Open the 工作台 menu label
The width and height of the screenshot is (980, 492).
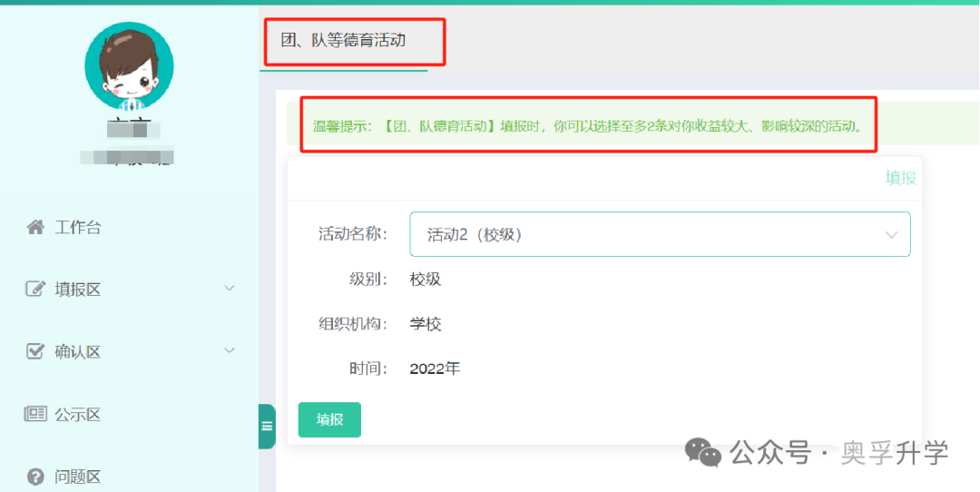pyautogui.click(x=78, y=227)
